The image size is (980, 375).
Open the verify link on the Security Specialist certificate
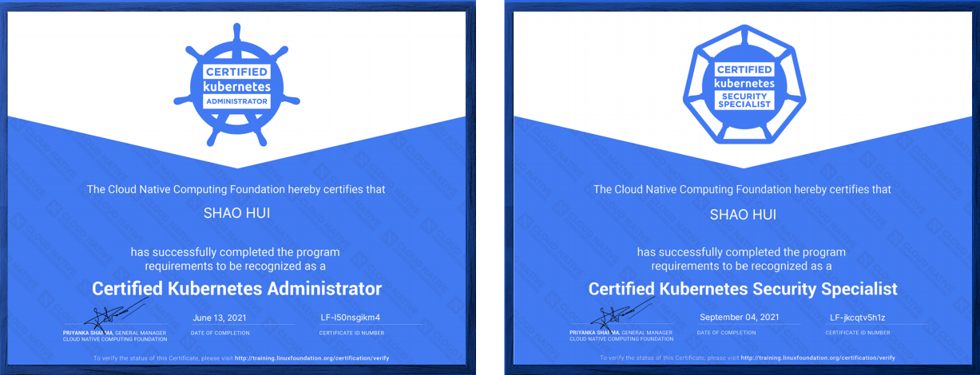pyautogui.click(x=817, y=358)
